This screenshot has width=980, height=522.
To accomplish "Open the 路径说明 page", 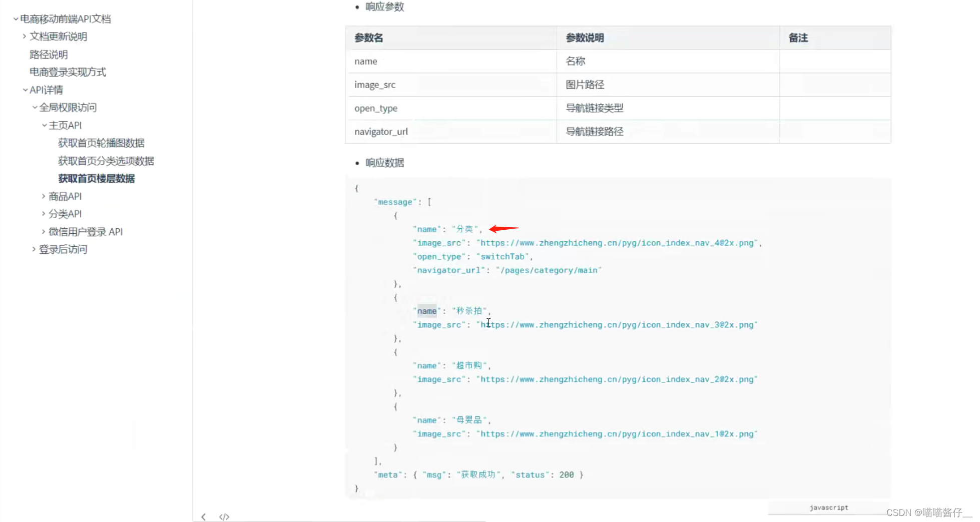I will tap(48, 54).
